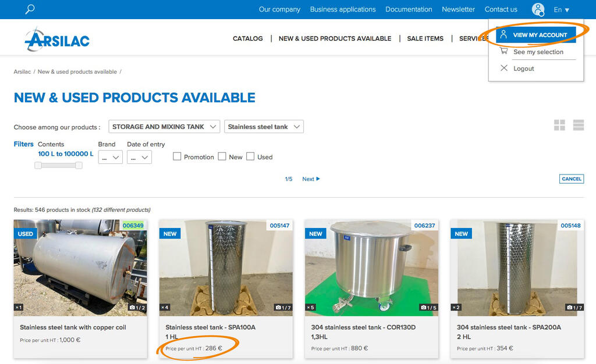Image resolution: width=596 pixels, height=364 pixels.
Task: Go to the Newsletter link
Action: pyautogui.click(x=458, y=9)
